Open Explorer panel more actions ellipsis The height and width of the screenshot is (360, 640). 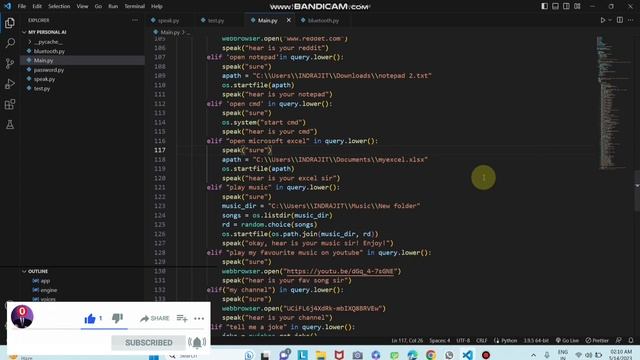point(135,20)
